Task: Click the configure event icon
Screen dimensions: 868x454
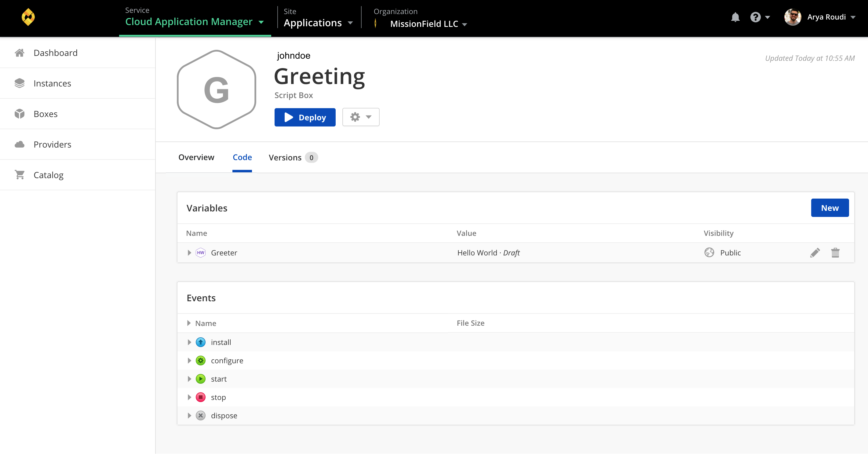Action: click(201, 360)
